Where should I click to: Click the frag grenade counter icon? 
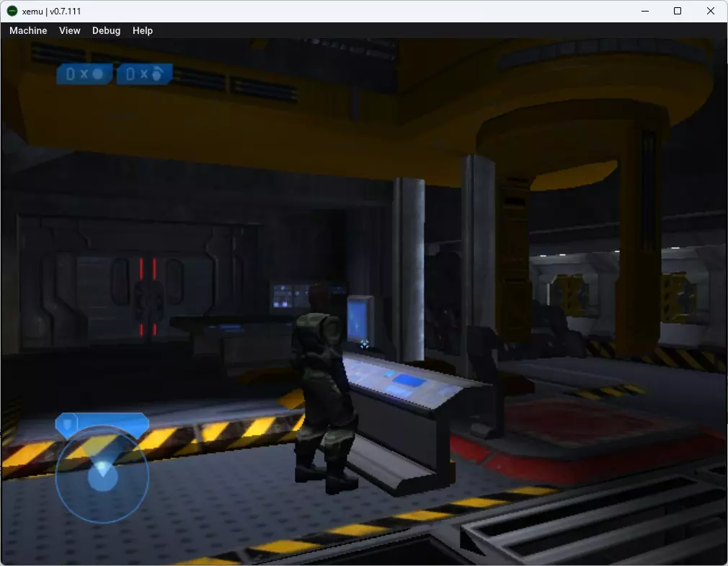click(x=84, y=74)
